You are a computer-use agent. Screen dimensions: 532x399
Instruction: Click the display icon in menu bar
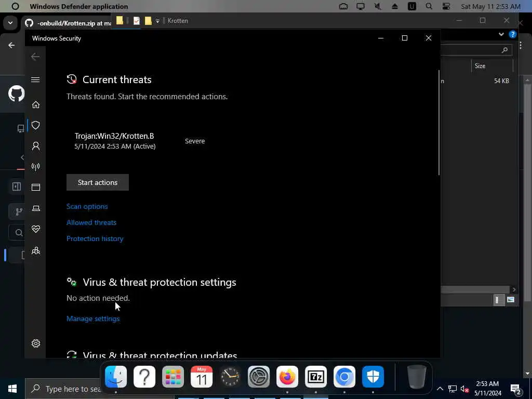(361, 6)
